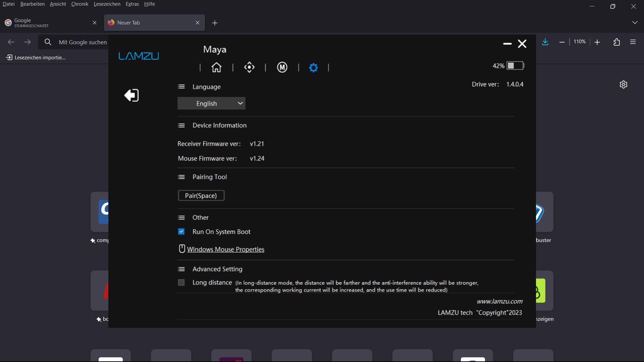Viewport: 644px width, 362px height.
Task: Open the Firefox extensions puzzle icon
Action: 616,42
